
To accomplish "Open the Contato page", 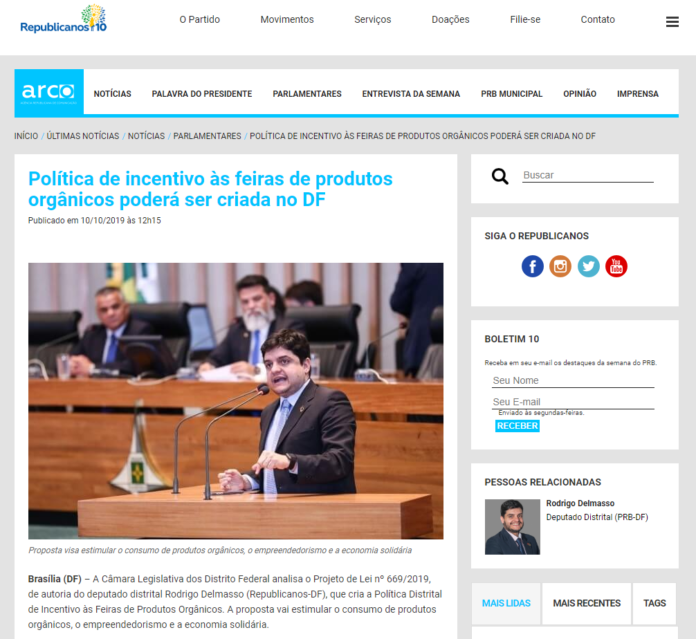I will 597,20.
